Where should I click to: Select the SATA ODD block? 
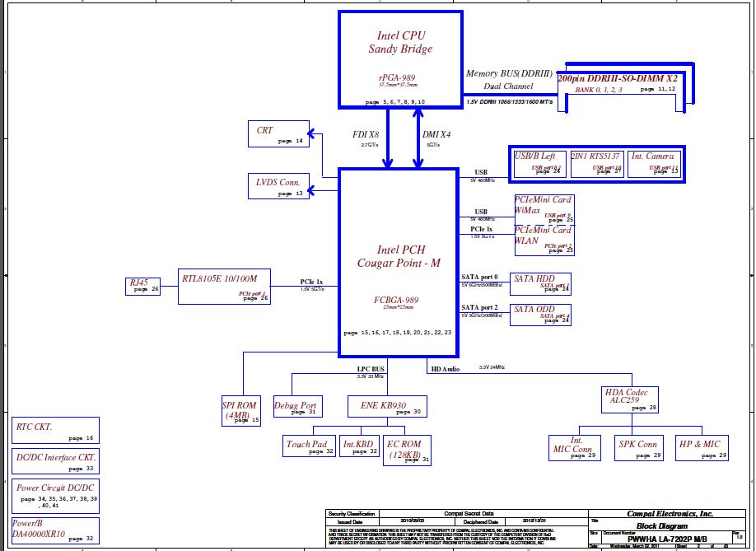click(x=541, y=313)
